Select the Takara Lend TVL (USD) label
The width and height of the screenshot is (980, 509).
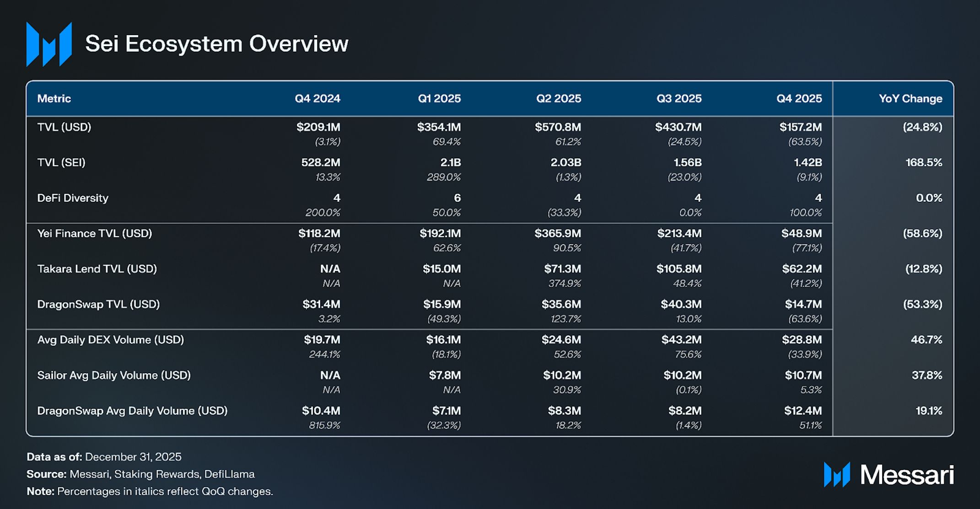tap(97, 269)
